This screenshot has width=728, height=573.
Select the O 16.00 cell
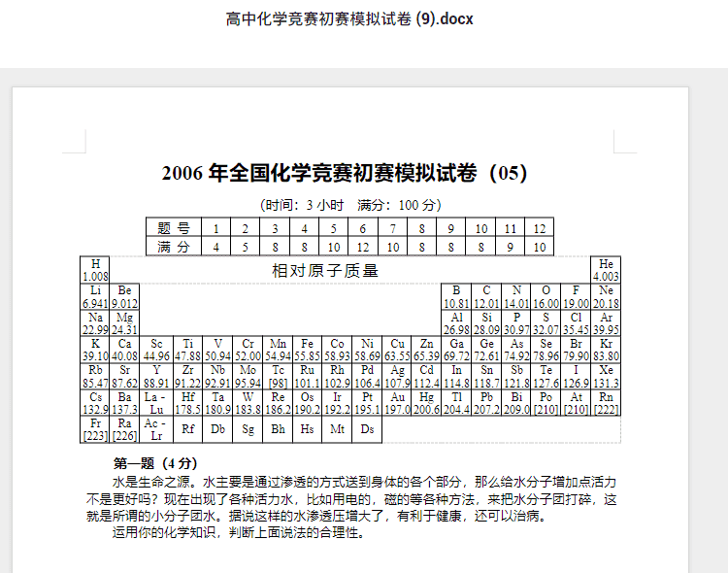(x=546, y=297)
